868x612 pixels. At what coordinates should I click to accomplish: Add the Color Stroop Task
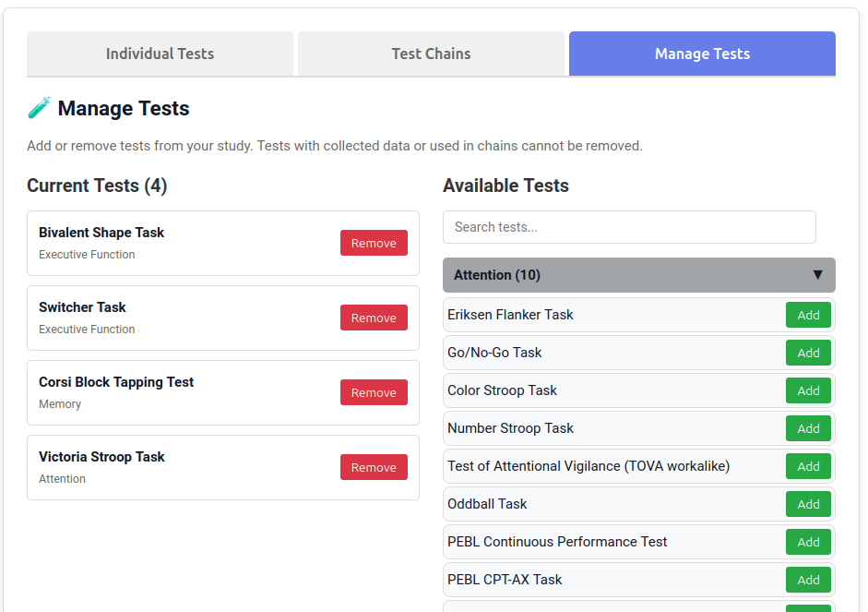pos(808,390)
